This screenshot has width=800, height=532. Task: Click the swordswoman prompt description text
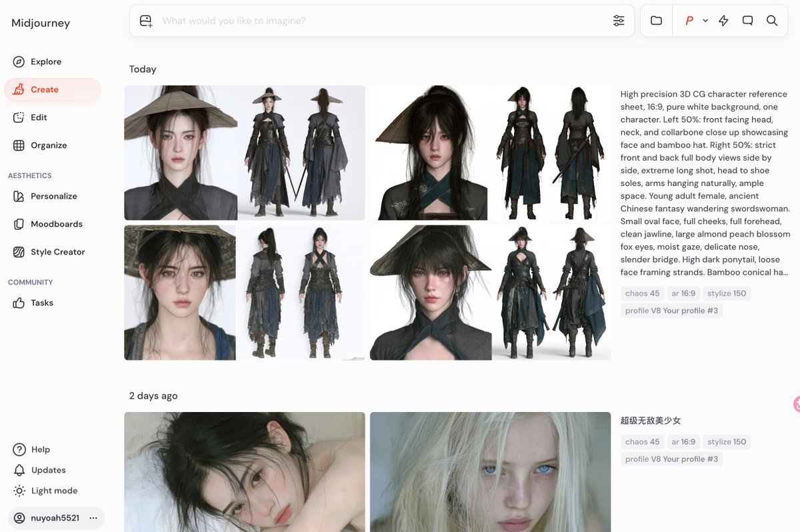point(705,183)
